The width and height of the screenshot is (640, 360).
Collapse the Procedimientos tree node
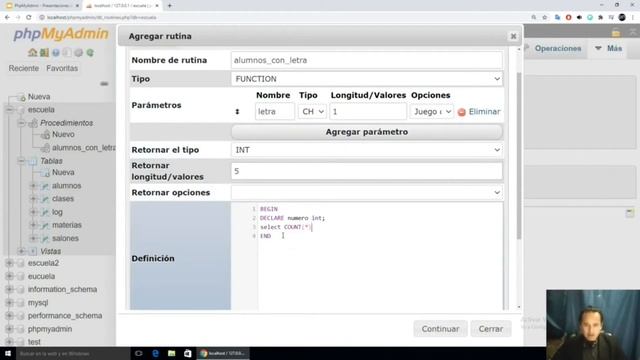pos(21,123)
